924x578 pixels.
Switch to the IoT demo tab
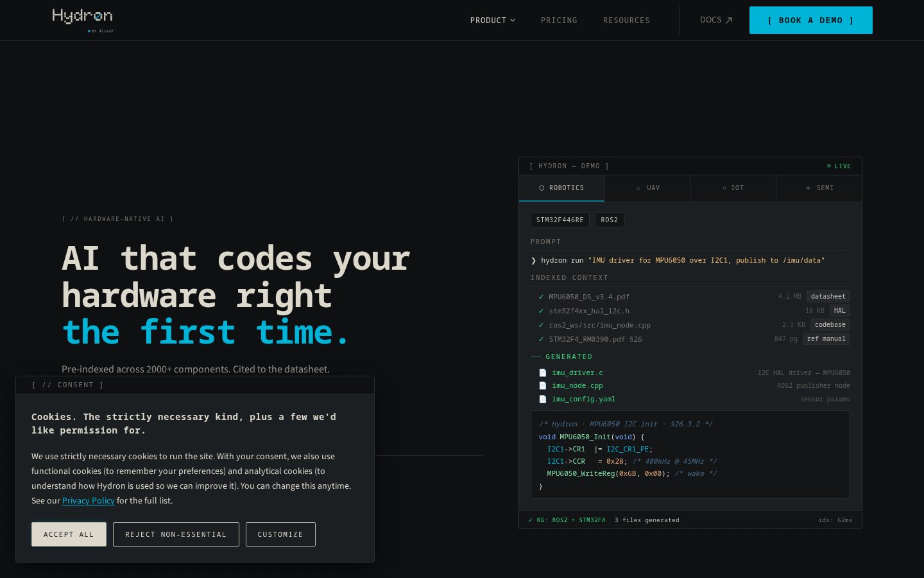click(733, 188)
